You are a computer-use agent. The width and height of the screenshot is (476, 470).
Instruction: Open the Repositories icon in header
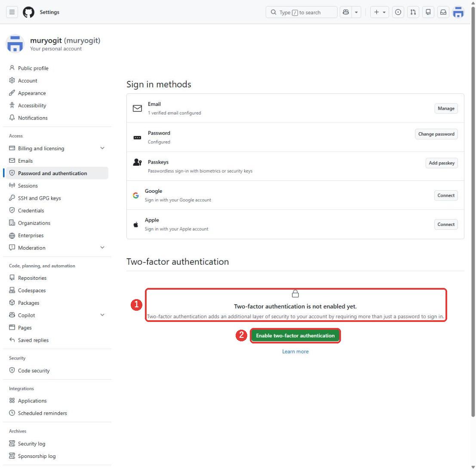point(428,12)
